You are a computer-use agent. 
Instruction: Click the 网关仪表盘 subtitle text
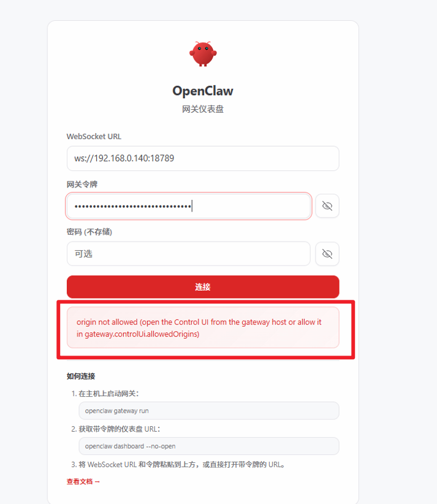click(203, 109)
